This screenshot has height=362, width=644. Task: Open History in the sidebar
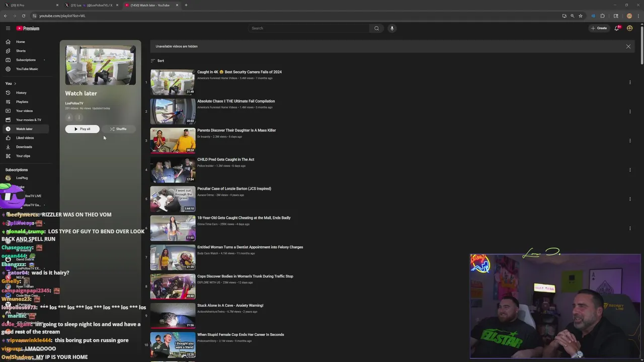[21, 93]
